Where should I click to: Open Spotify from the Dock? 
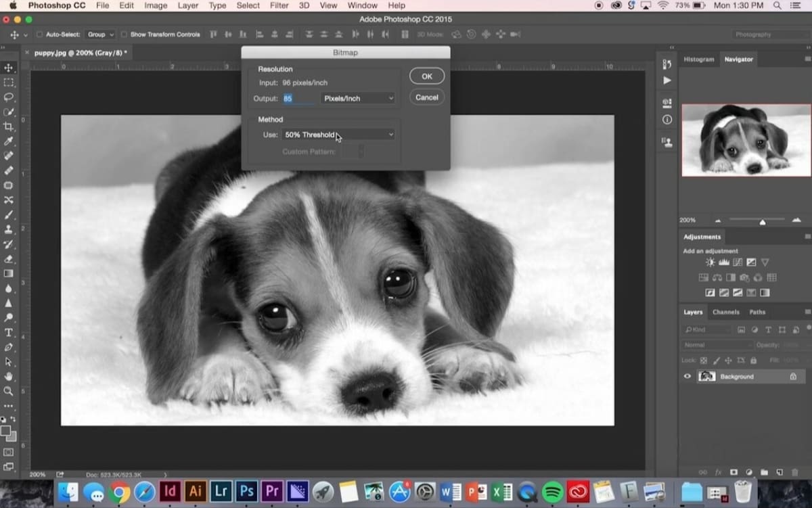[x=553, y=491]
